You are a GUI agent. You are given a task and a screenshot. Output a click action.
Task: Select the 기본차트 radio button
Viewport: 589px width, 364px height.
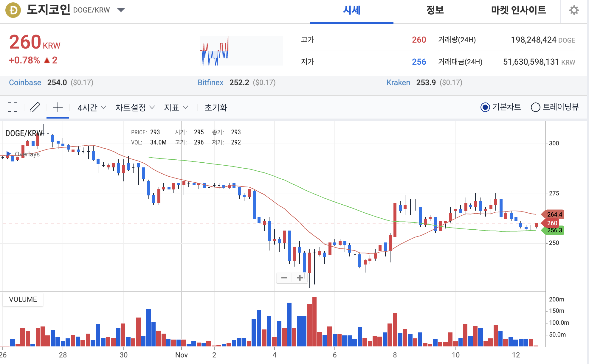pyautogui.click(x=485, y=107)
